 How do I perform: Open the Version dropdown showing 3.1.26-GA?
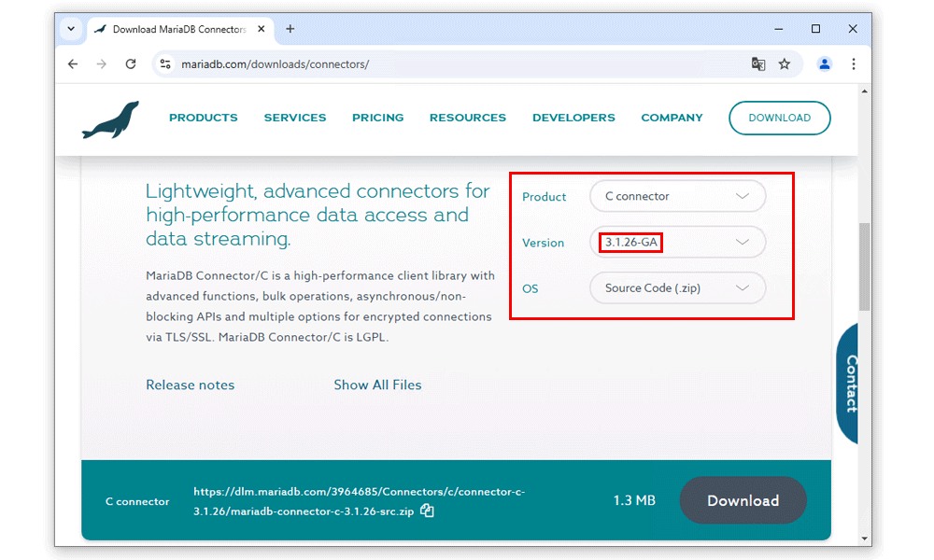(677, 243)
